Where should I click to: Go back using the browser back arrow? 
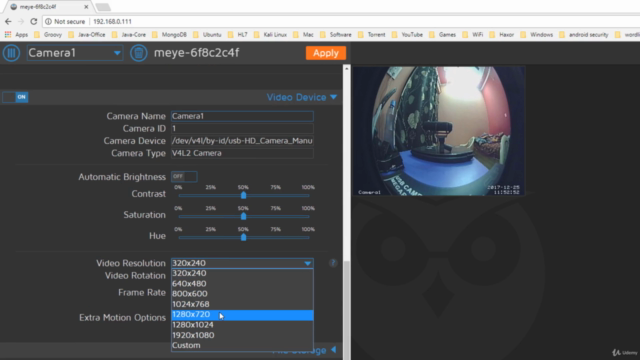8,21
